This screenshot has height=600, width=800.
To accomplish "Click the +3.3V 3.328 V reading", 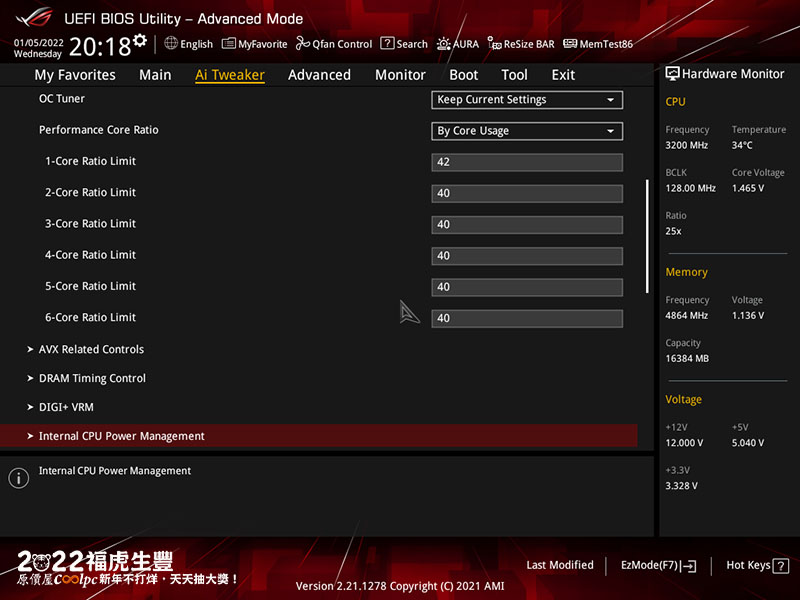I will [x=681, y=486].
